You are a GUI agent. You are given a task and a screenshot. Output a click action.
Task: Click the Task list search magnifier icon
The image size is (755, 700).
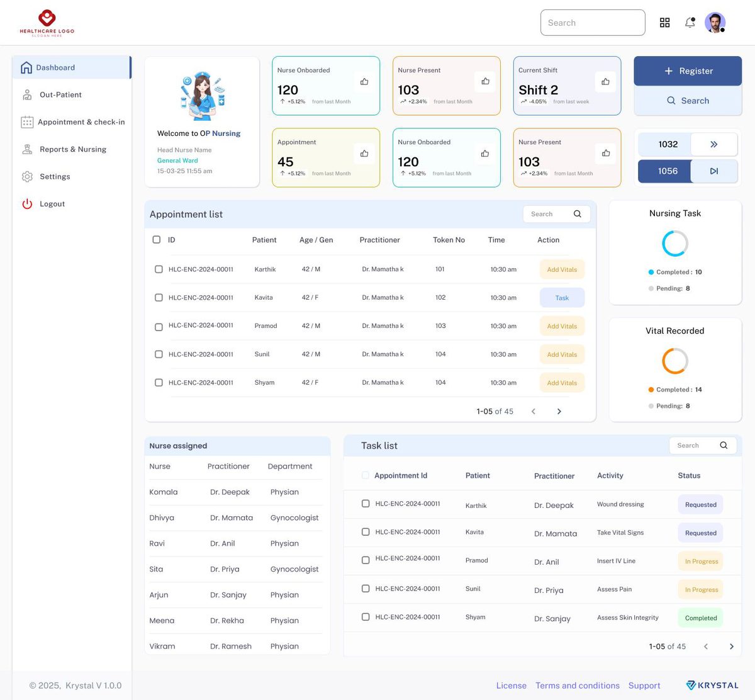coord(724,445)
